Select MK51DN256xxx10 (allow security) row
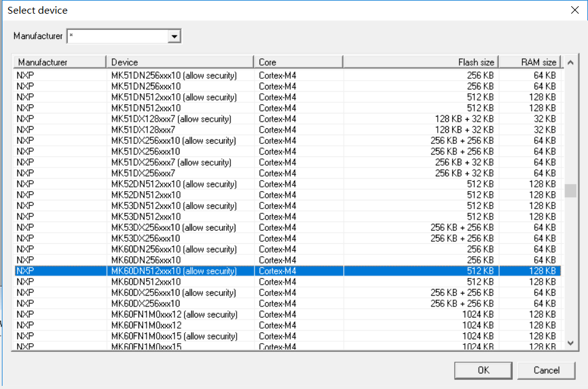588x389 pixels. coord(287,75)
